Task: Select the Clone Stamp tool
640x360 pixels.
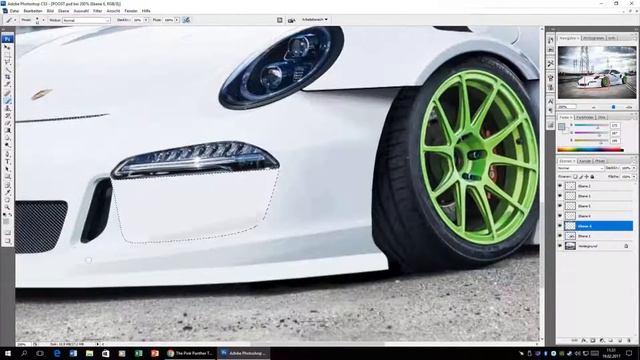Action: 7,108
